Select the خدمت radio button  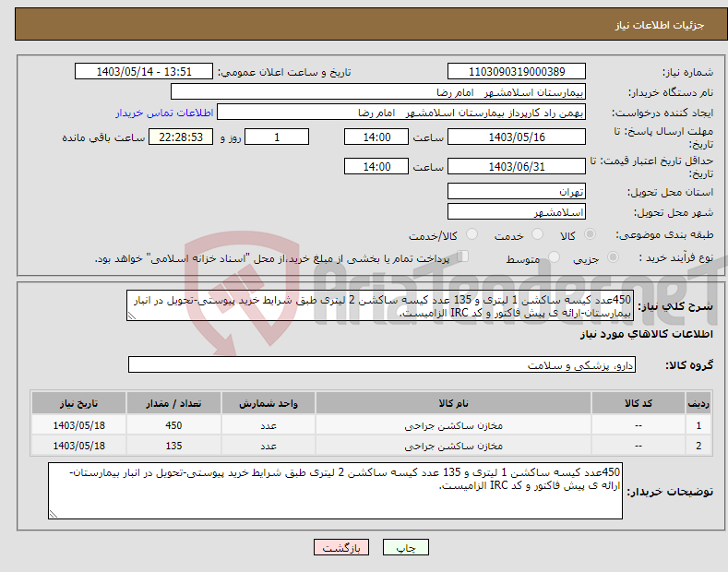(537, 234)
